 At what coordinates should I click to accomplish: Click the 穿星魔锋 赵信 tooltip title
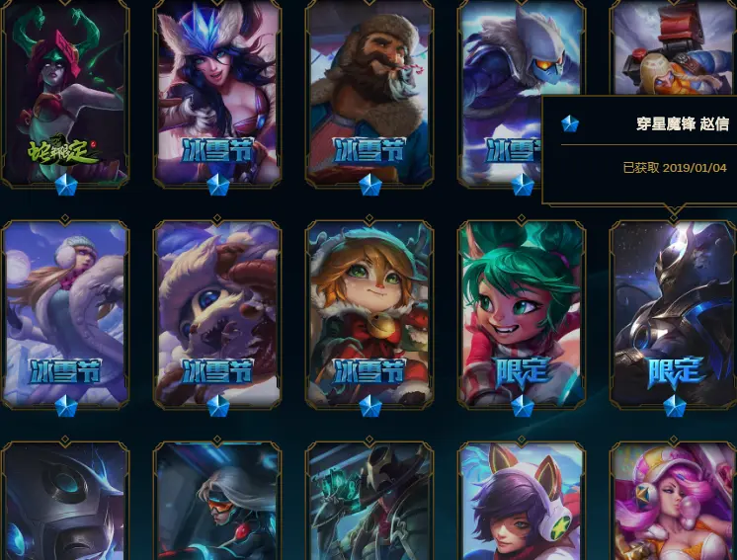point(683,123)
